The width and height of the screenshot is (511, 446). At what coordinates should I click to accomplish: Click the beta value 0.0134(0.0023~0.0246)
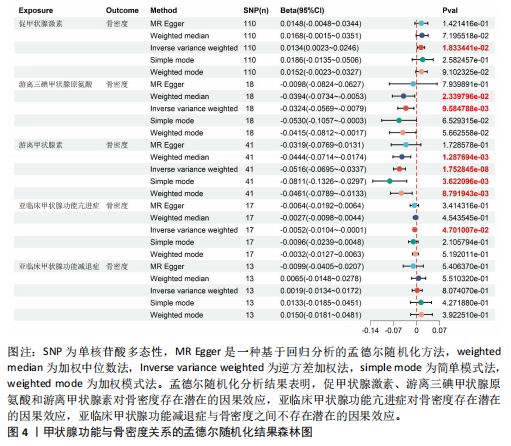pos(320,48)
